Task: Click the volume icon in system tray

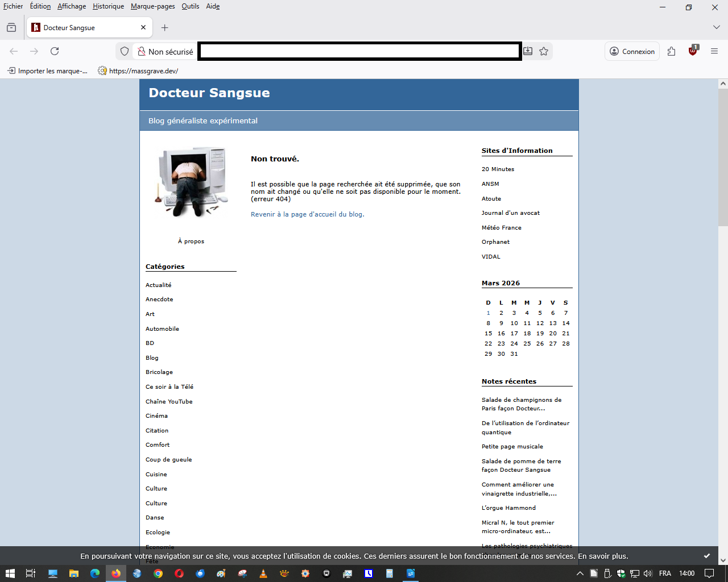Action: (648, 573)
